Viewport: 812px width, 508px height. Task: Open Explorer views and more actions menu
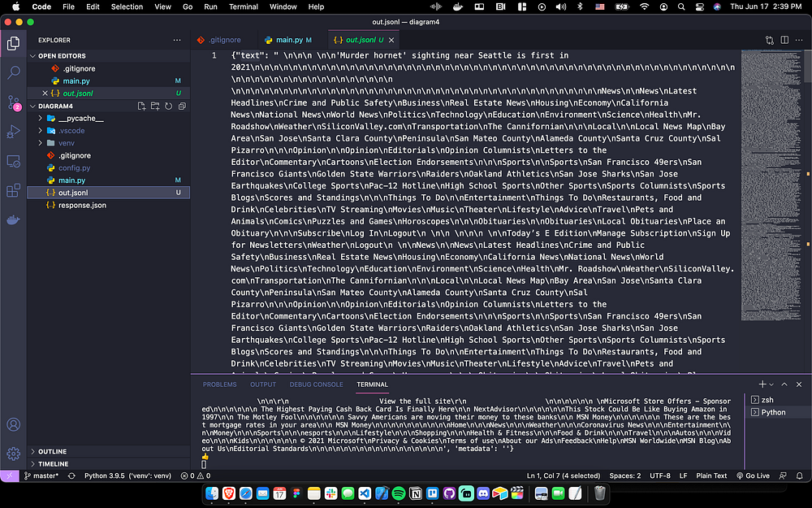[x=177, y=40]
